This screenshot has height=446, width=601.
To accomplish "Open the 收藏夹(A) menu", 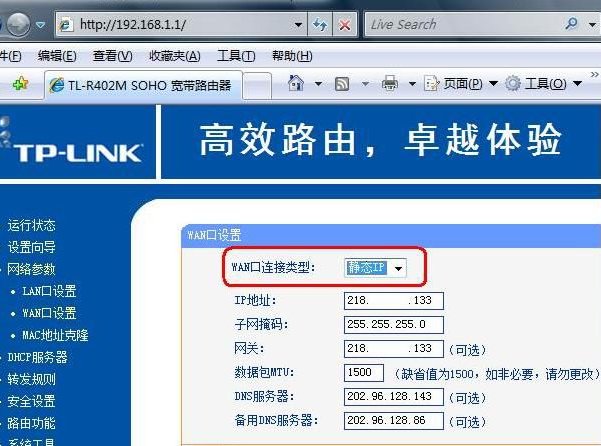I will 175,56.
